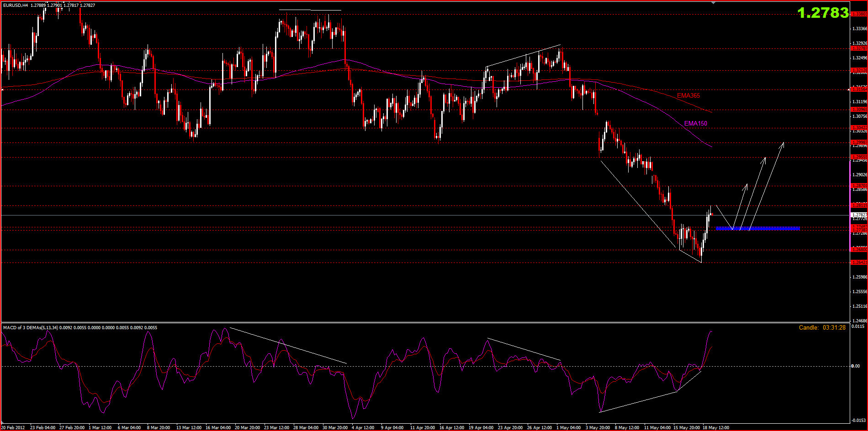Click the MACD 0.00 zero level label
The image size is (868, 431).
tap(855, 366)
